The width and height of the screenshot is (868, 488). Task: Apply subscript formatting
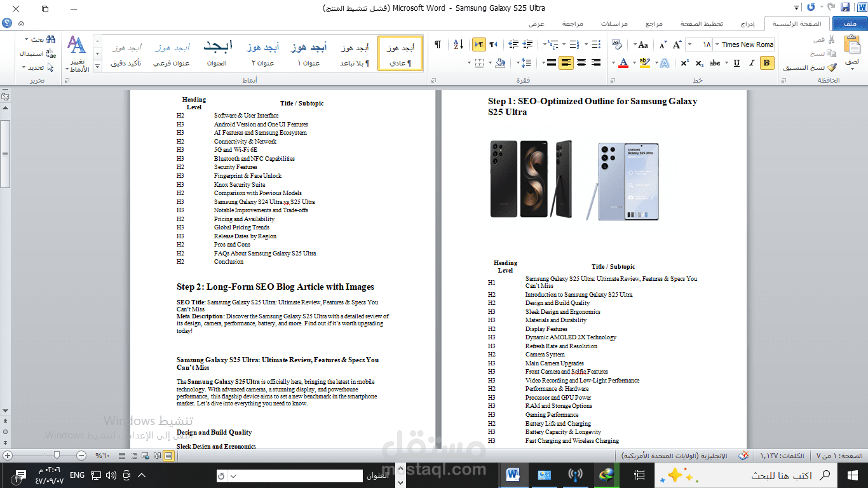click(x=700, y=63)
